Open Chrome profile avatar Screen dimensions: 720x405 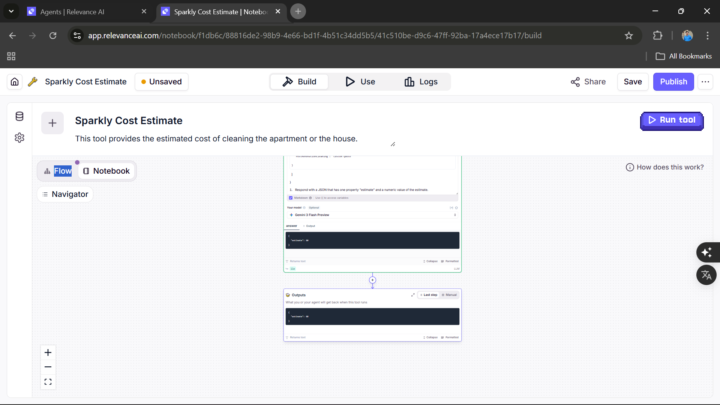[x=687, y=35]
